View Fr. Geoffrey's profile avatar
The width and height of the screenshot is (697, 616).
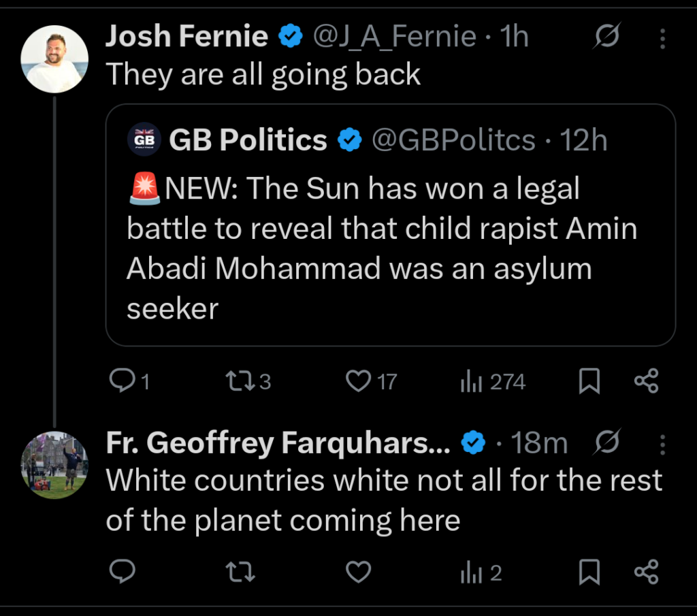tap(55, 465)
